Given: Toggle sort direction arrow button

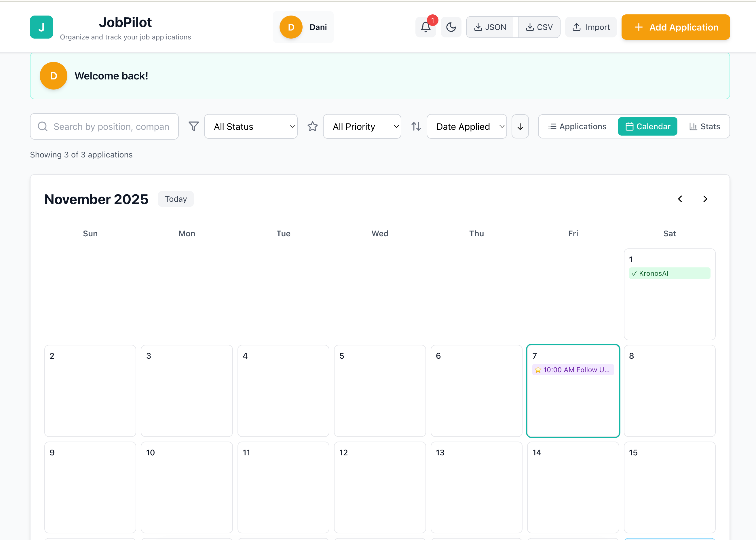Looking at the screenshot, I should 520,126.
